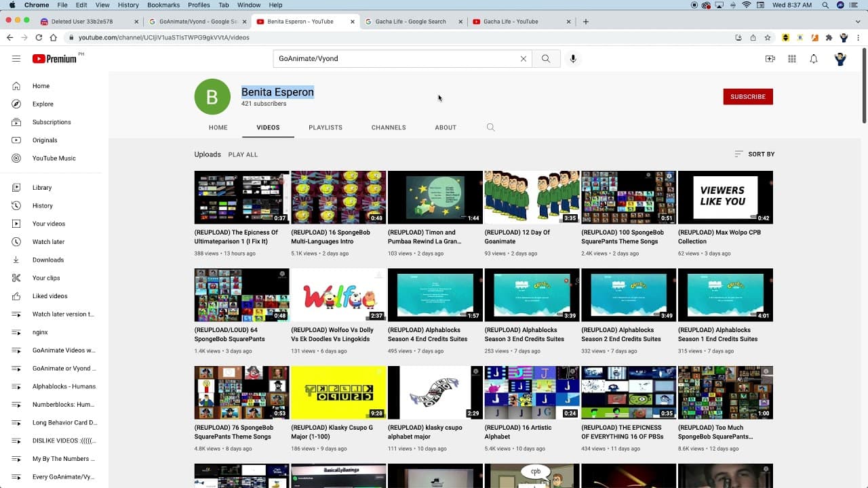Open a new browser tab

tap(586, 21)
